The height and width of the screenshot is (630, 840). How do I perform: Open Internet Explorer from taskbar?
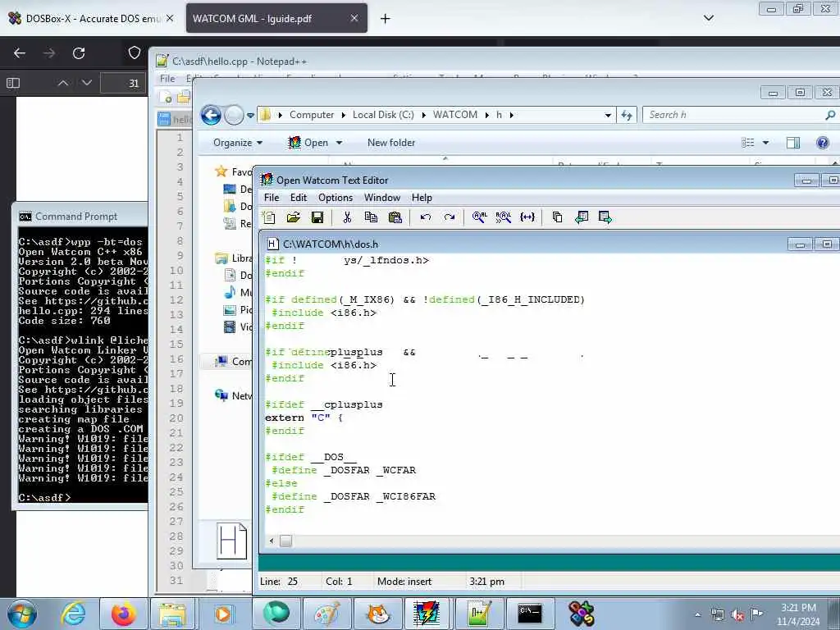(x=73, y=614)
